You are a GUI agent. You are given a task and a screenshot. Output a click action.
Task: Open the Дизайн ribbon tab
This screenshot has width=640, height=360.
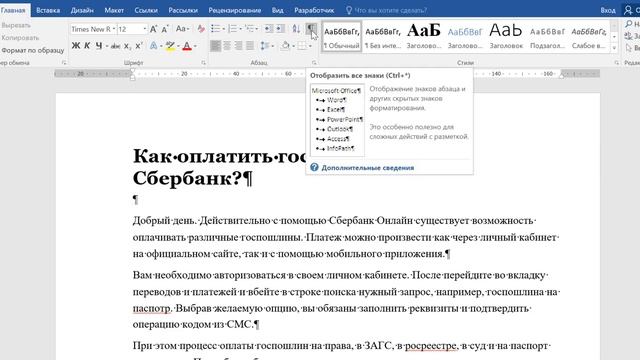click(82, 10)
